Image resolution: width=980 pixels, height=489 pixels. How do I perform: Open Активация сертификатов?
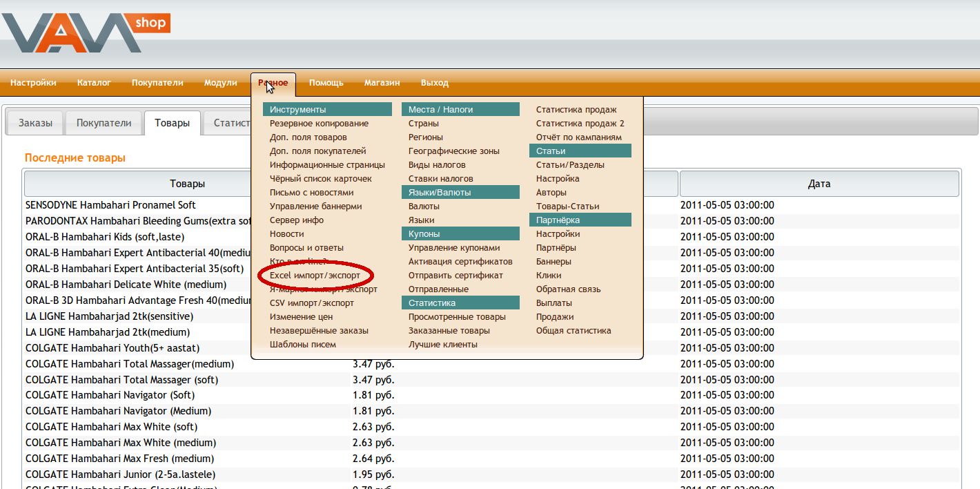click(x=460, y=262)
